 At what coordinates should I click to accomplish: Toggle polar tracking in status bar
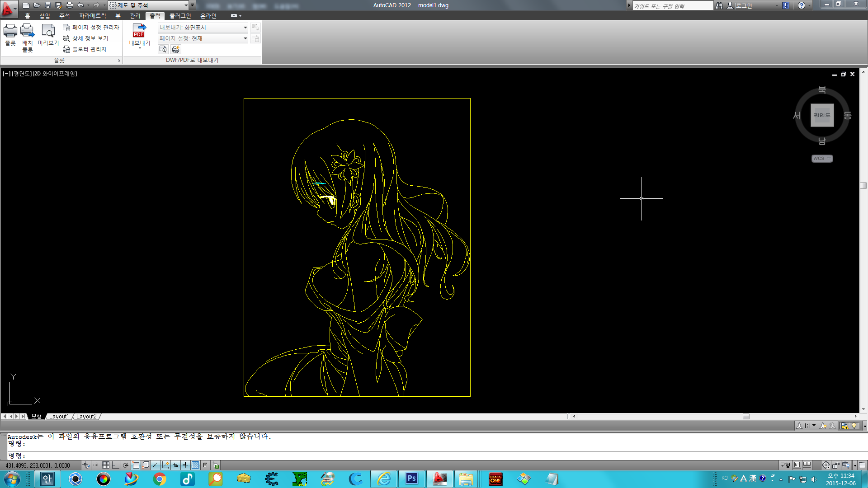pyautogui.click(x=126, y=465)
